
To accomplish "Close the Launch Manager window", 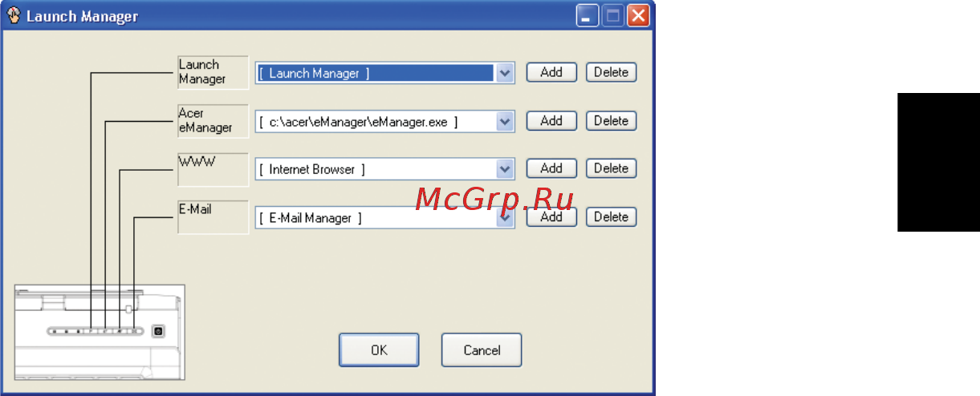I will [638, 15].
